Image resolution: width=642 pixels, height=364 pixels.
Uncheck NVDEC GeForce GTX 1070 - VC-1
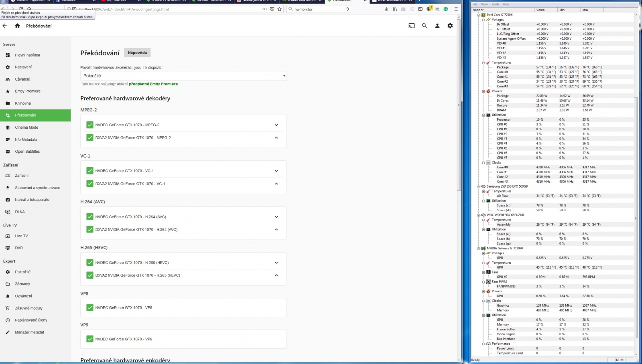[90, 170]
